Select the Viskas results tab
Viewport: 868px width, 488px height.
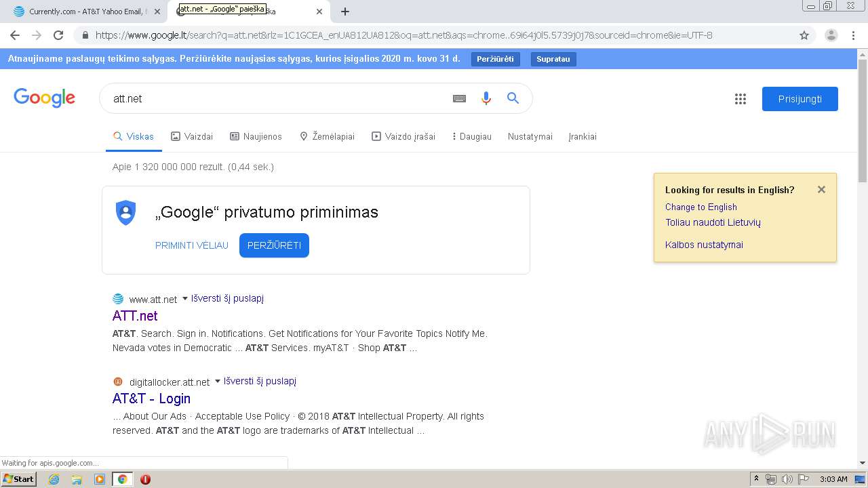tap(134, 136)
